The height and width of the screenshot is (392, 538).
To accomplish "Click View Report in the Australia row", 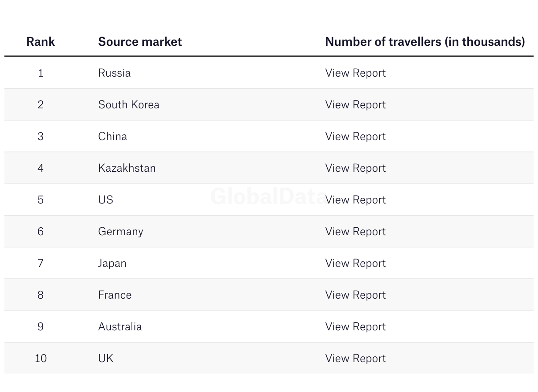I will click(x=355, y=326).
